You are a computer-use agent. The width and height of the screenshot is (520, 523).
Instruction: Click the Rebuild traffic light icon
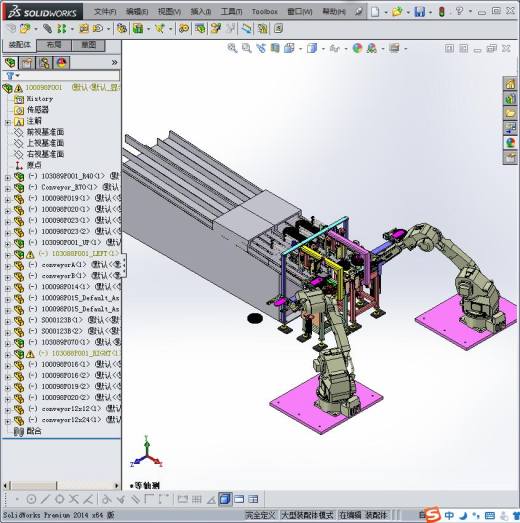pos(442,12)
